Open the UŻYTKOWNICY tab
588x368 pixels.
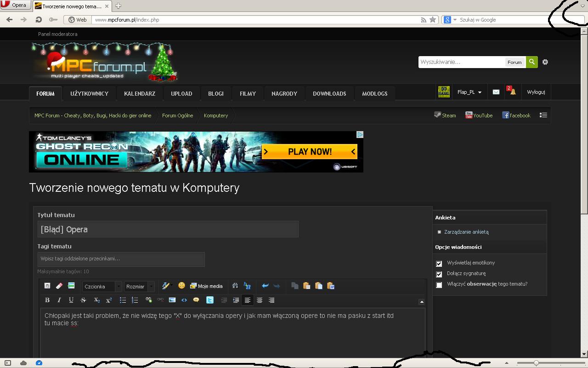tap(90, 93)
